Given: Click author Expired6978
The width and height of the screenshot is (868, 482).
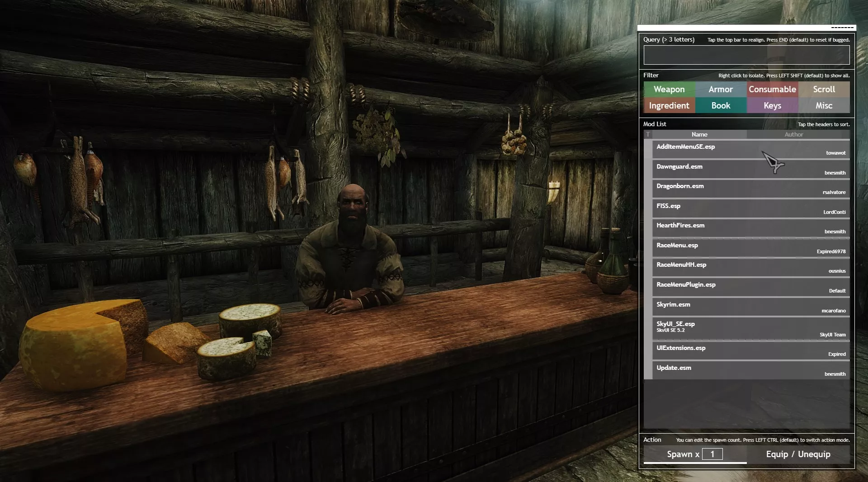Looking at the screenshot, I should (x=831, y=251).
